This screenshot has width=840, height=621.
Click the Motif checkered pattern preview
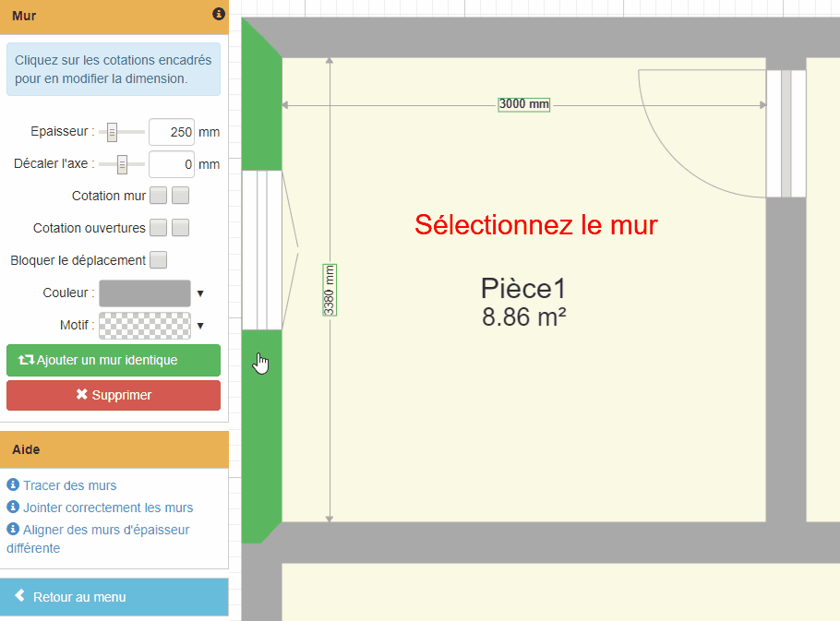(x=145, y=326)
